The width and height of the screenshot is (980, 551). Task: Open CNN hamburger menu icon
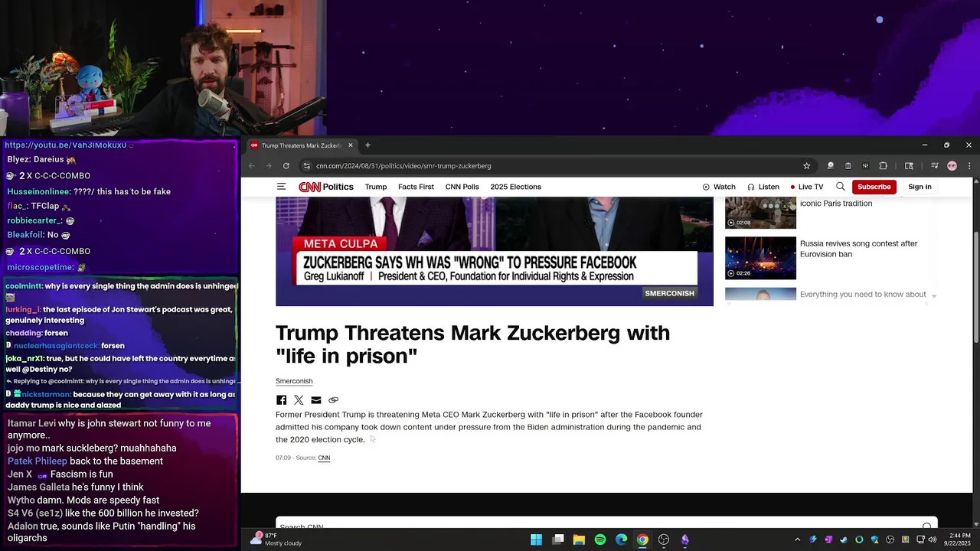281,187
